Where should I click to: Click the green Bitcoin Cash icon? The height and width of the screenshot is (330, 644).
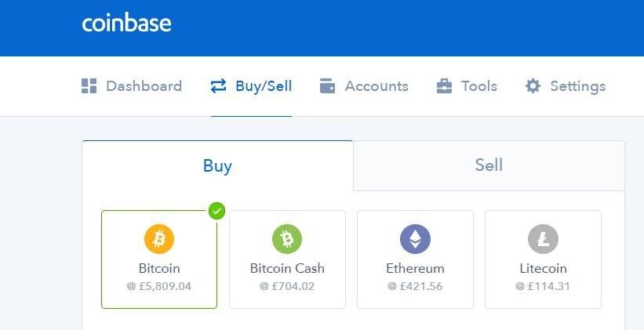click(287, 239)
